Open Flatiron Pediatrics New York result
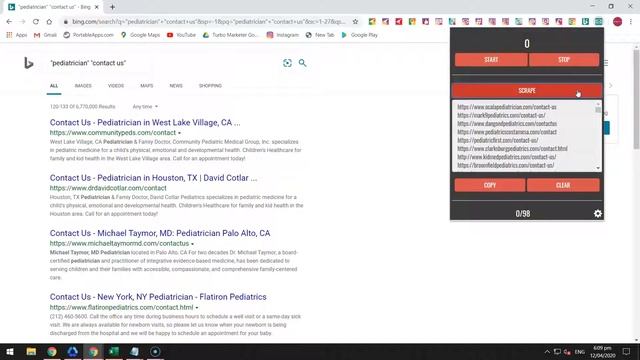Screen dimensions: 640x360 point(158,297)
